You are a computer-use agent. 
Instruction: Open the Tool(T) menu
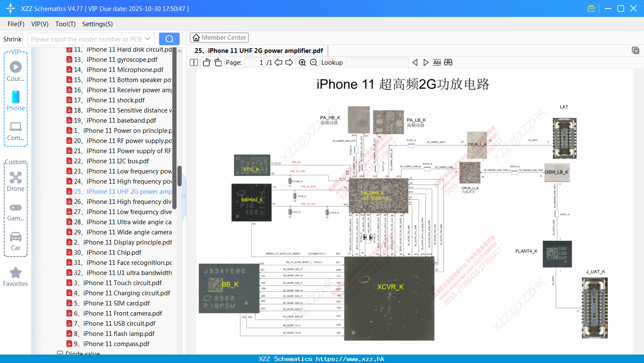click(66, 24)
